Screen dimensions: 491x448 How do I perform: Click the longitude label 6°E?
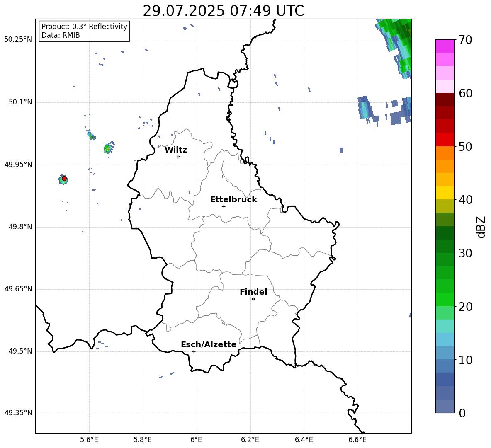coord(196,440)
